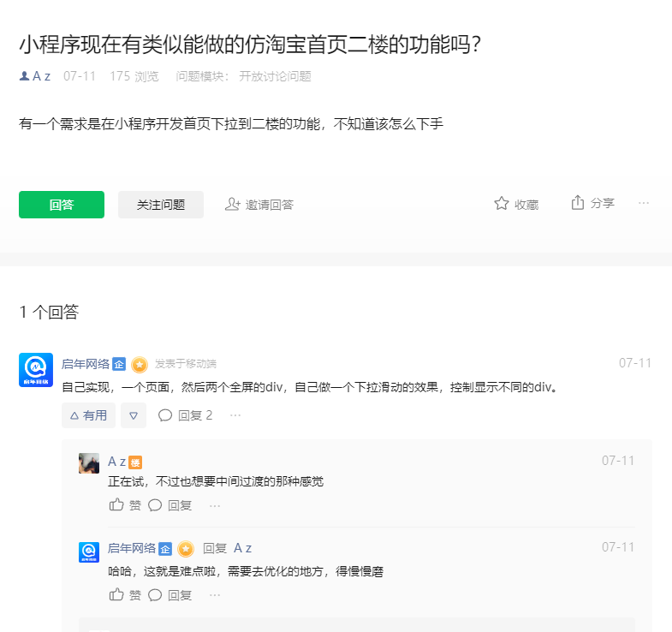Viewport: 672px width, 632px height.
Task: Open the three-dot menu beside 回复 2
Action: (235, 415)
